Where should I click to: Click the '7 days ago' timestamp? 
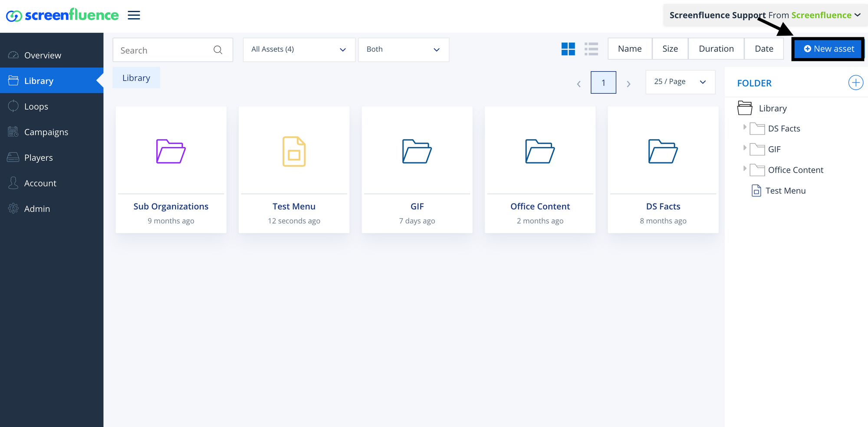417,221
